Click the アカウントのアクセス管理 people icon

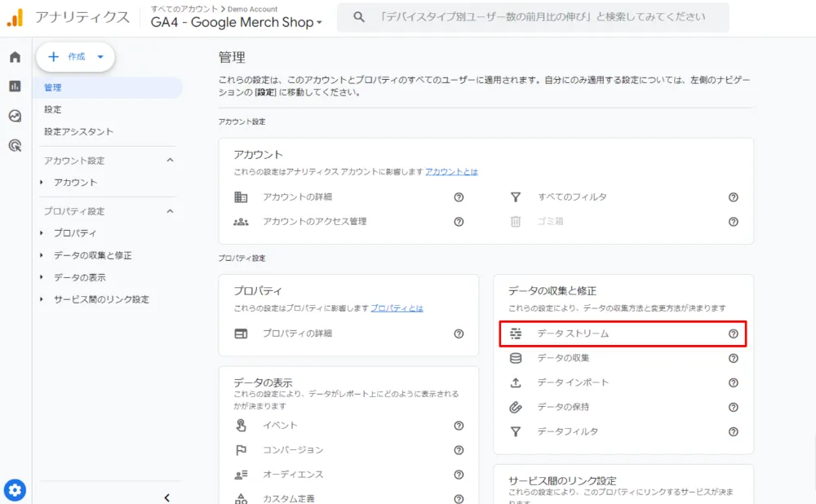[x=241, y=222]
